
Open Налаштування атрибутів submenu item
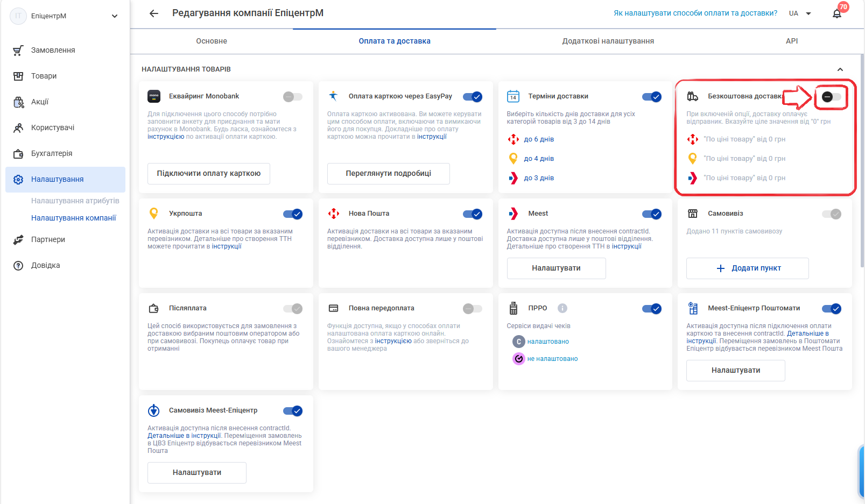click(75, 201)
